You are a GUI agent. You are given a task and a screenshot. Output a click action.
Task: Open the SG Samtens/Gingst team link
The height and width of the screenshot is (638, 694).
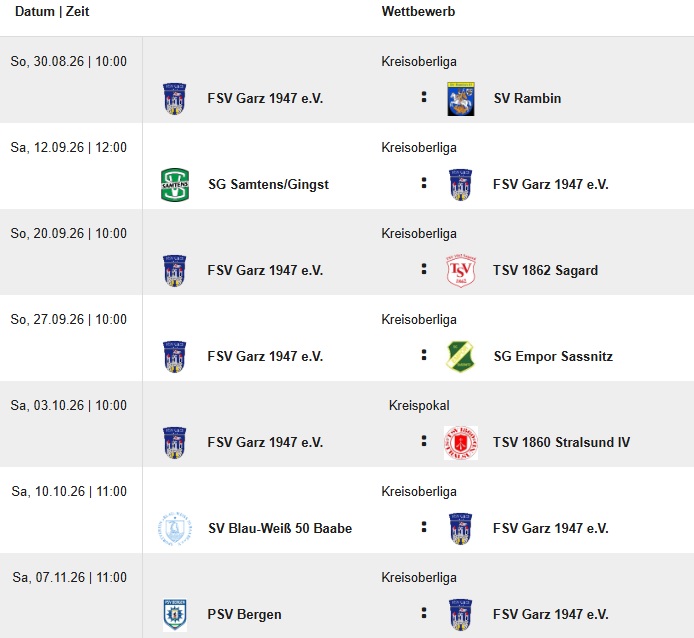268,184
